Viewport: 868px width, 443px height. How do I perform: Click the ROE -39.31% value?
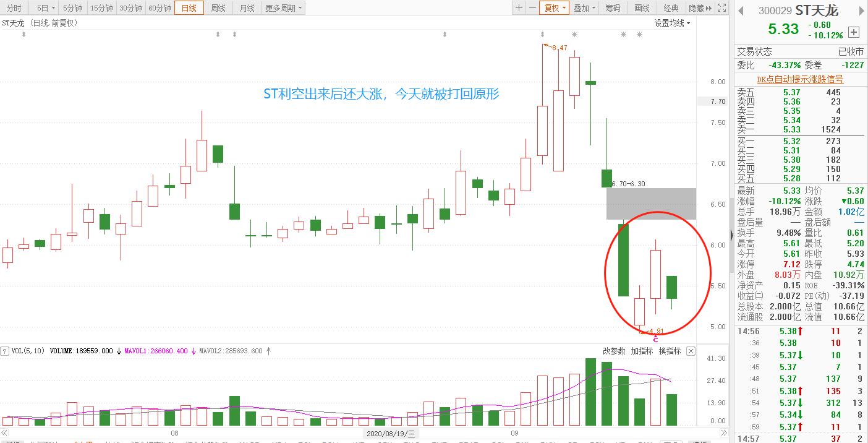pos(848,285)
